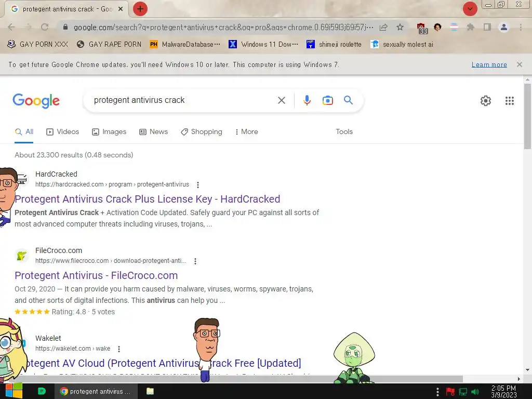Open Google quick settings gear
Screen dimensions: 532x399
(486, 101)
